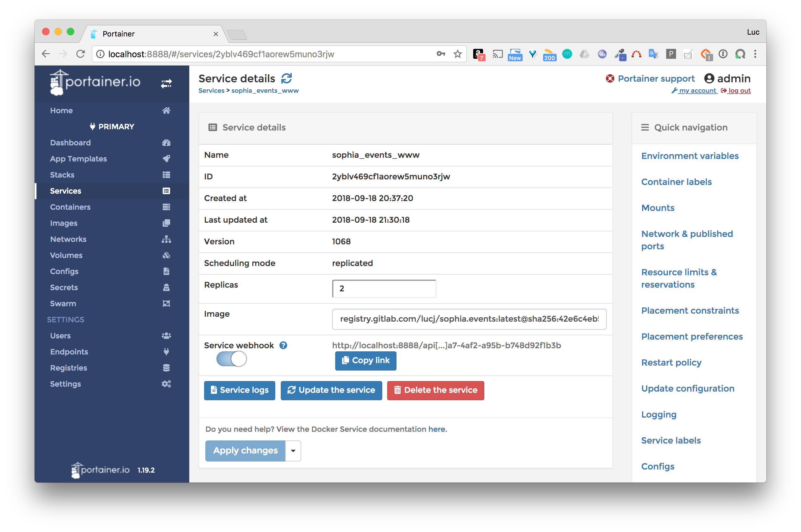
Task: Click the Service webhook help question icon
Action: point(283,345)
